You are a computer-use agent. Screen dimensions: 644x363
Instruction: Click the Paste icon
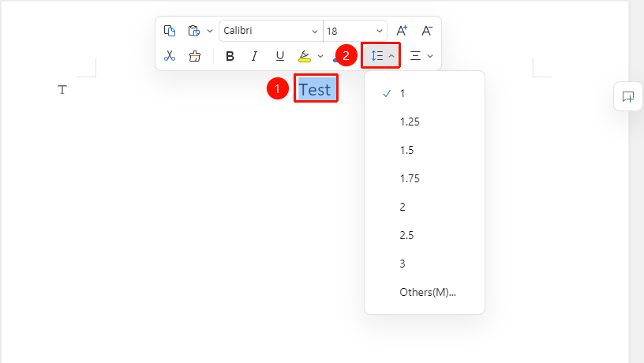pos(194,31)
